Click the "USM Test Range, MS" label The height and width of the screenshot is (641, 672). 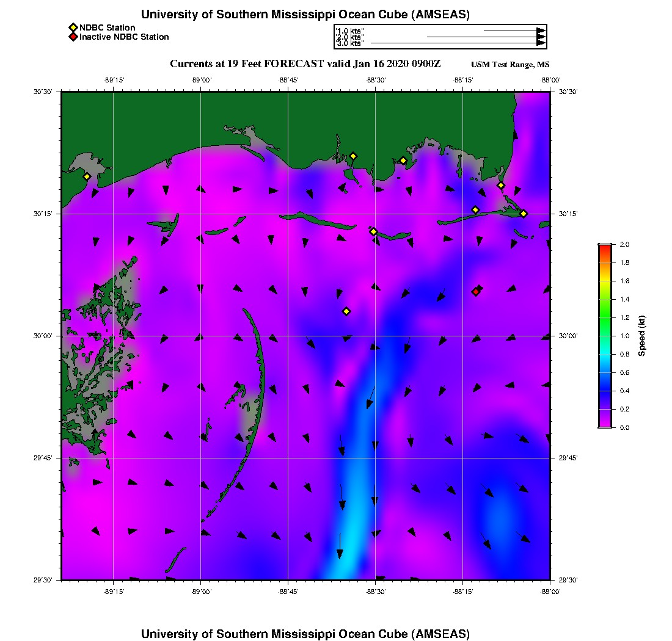510,65
